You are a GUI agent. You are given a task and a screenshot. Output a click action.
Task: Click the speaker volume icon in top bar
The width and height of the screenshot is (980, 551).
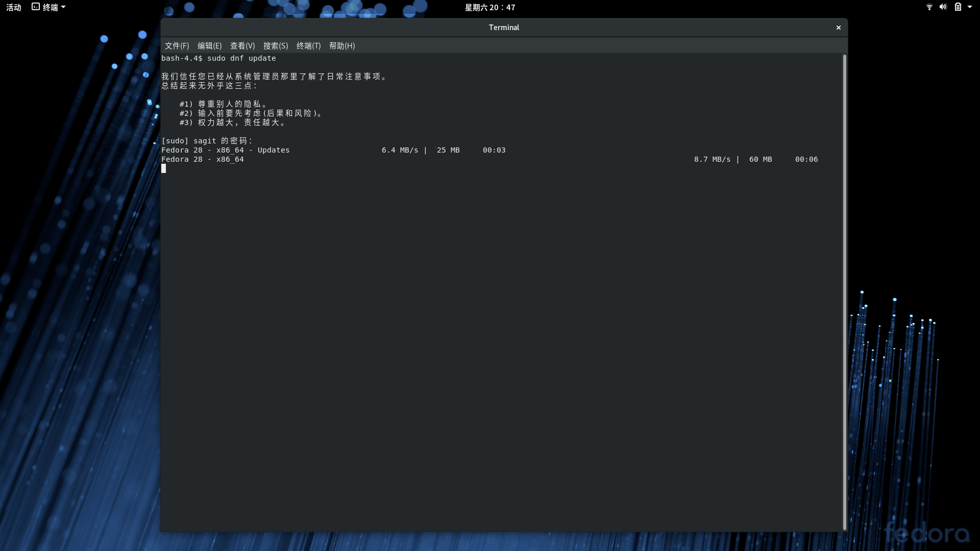(x=943, y=7)
